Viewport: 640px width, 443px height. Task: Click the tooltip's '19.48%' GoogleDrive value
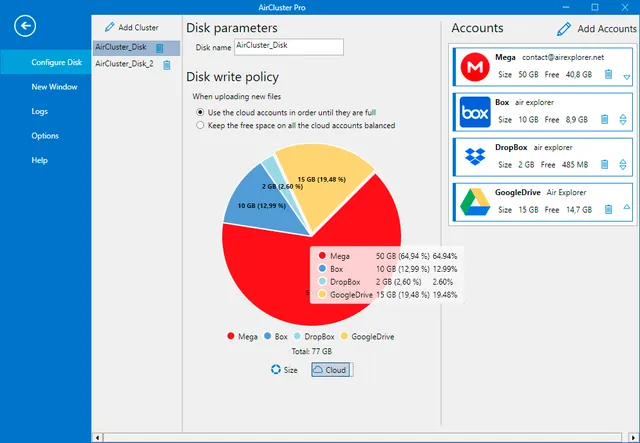(x=445, y=295)
